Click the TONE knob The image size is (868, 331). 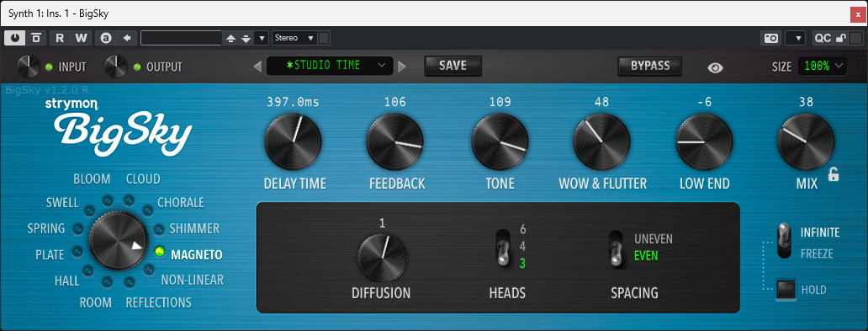pos(500,142)
